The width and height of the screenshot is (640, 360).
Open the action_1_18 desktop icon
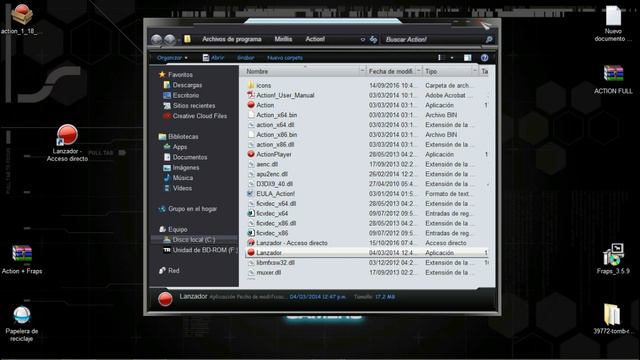point(21,19)
